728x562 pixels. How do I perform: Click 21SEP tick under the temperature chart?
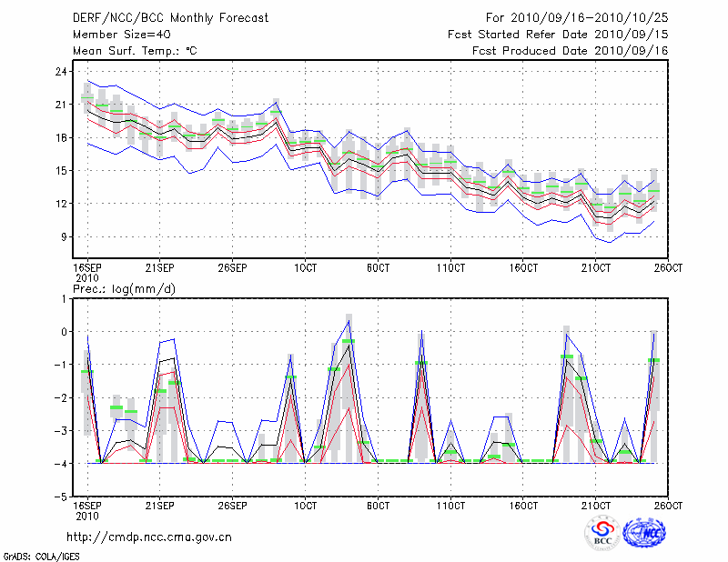pos(160,267)
